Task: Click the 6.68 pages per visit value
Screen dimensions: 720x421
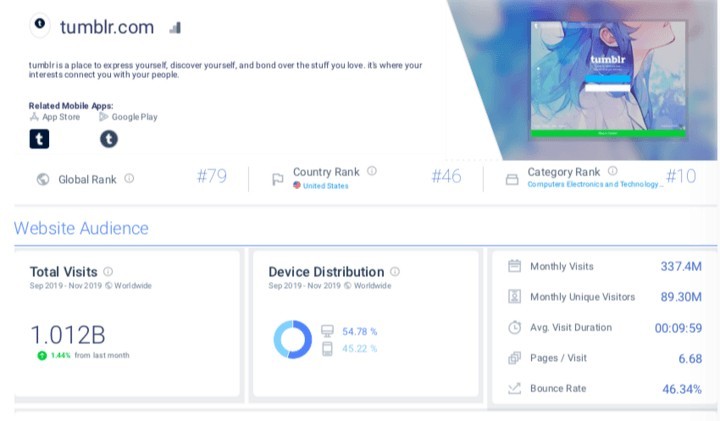Action: [x=690, y=359]
